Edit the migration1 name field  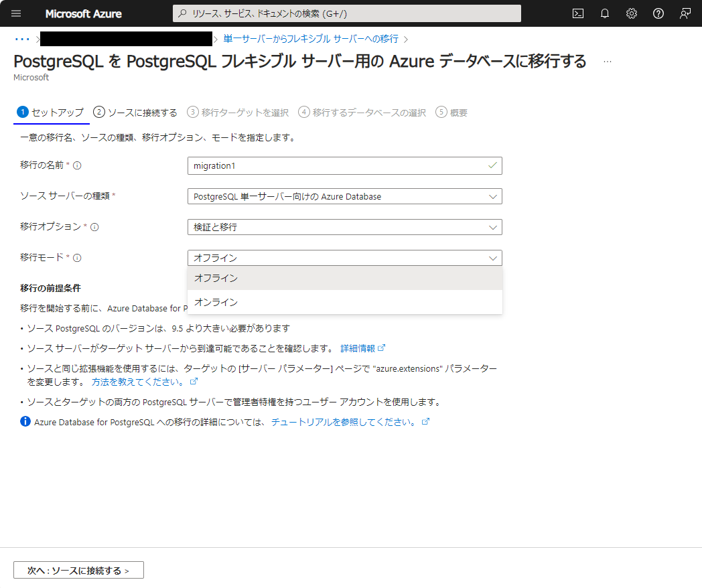(345, 165)
